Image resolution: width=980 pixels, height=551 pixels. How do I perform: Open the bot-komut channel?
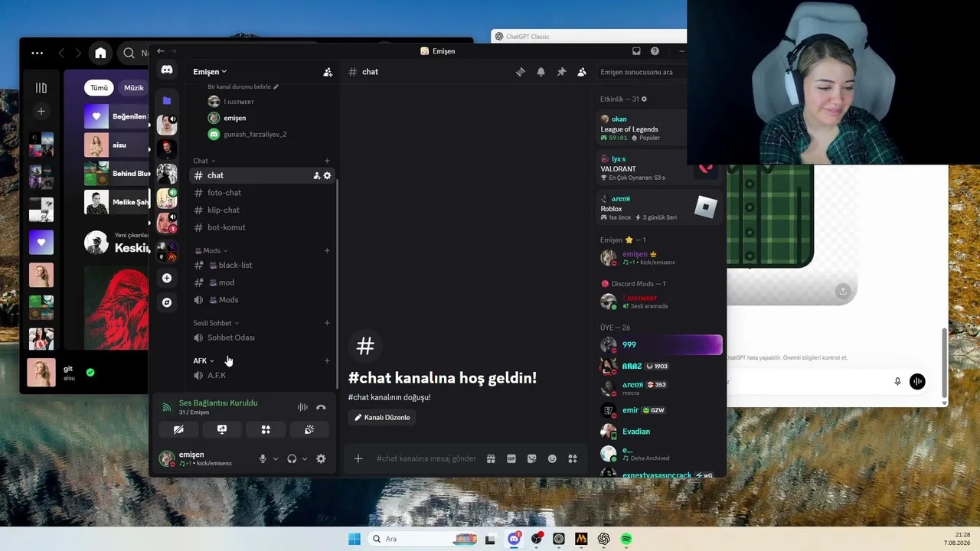[262, 227]
